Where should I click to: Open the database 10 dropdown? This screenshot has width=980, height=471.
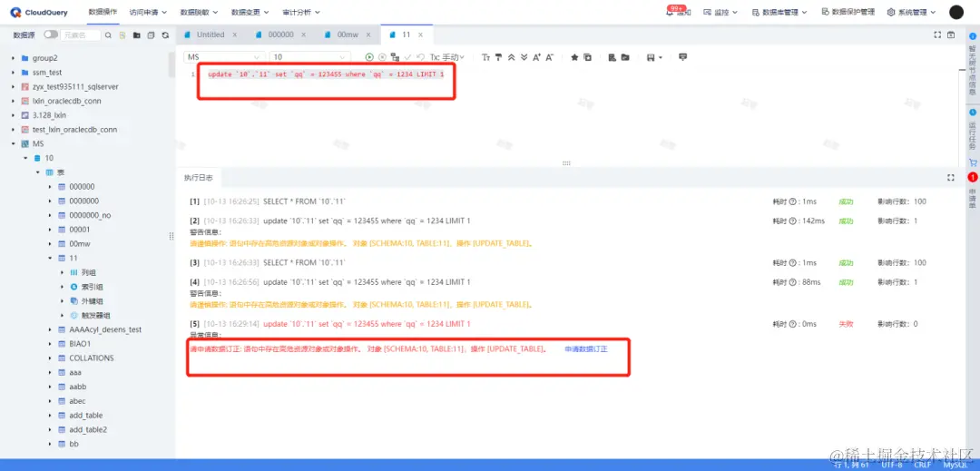[310, 57]
